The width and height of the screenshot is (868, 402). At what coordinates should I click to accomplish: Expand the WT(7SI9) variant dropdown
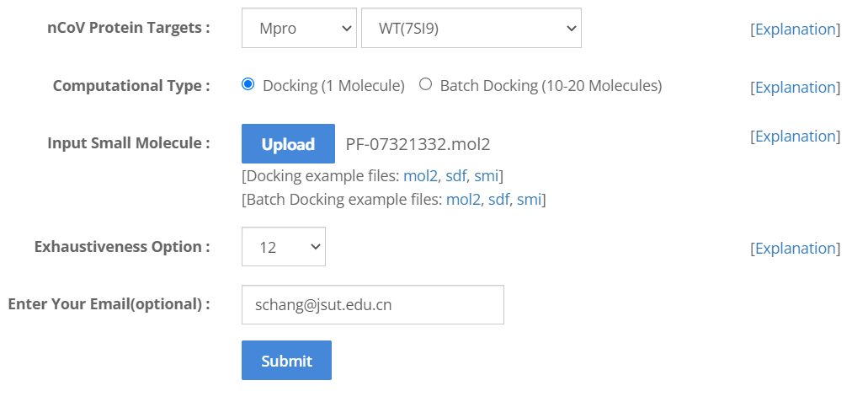471,29
